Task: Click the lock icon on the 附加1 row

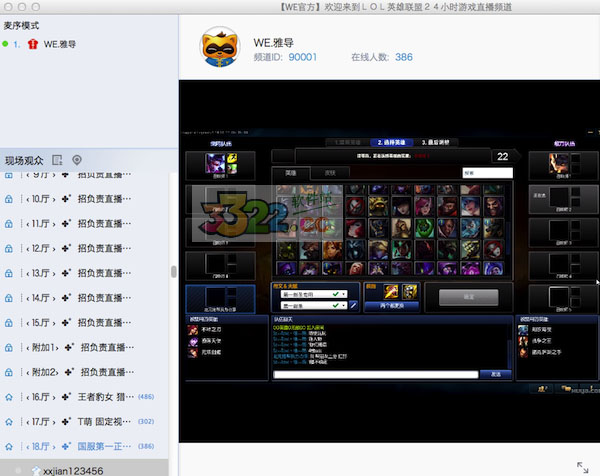Action: pyautogui.click(x=9, y=348)
